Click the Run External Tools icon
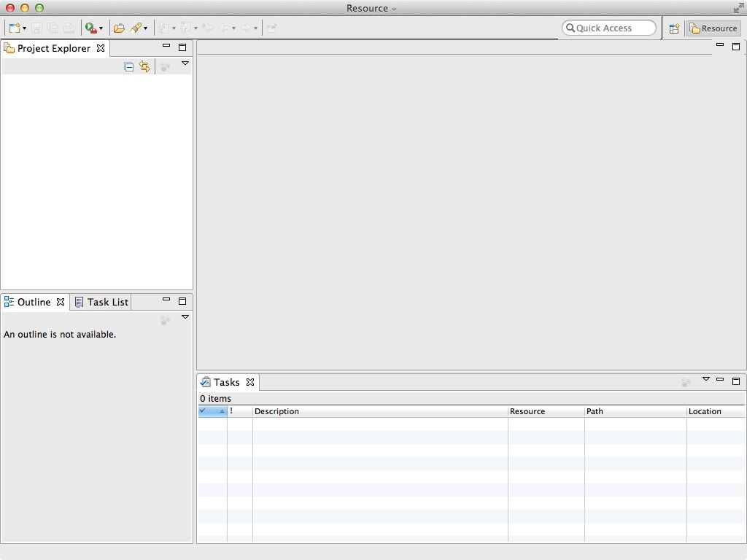 (x=90, y=28)
